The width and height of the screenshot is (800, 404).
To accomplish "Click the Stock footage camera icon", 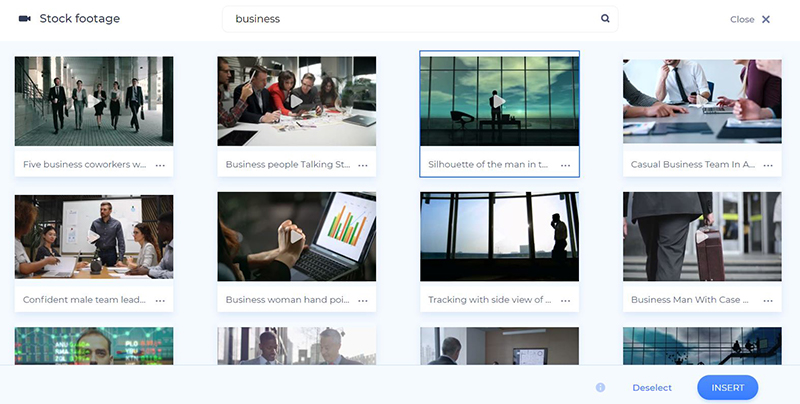I will 24,18.
